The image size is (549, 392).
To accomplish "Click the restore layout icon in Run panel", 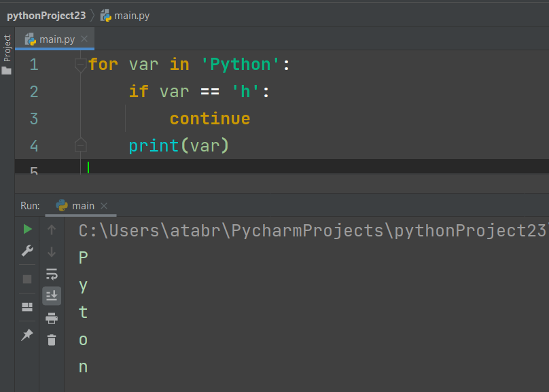I will tap(27, 307).
